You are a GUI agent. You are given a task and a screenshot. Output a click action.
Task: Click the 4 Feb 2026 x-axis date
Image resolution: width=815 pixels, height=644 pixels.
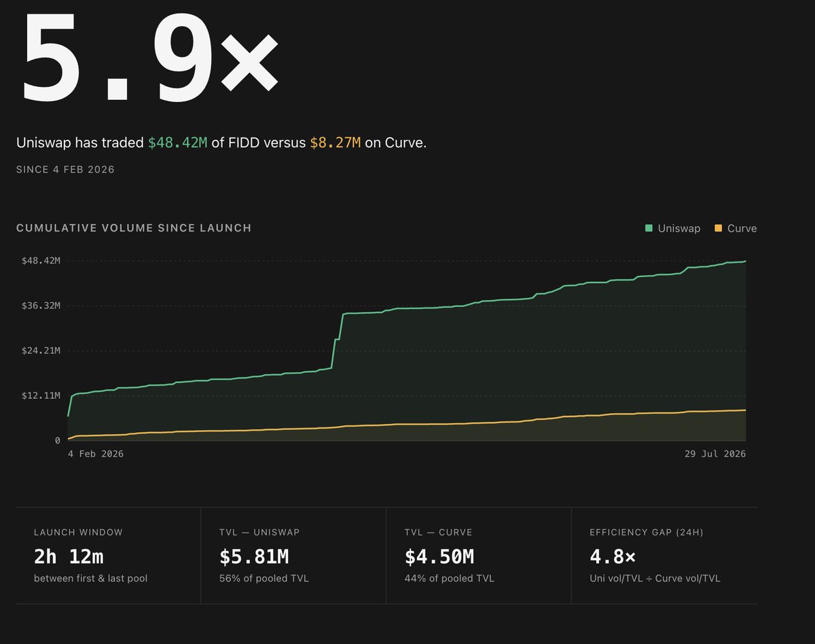coord(96,454)
